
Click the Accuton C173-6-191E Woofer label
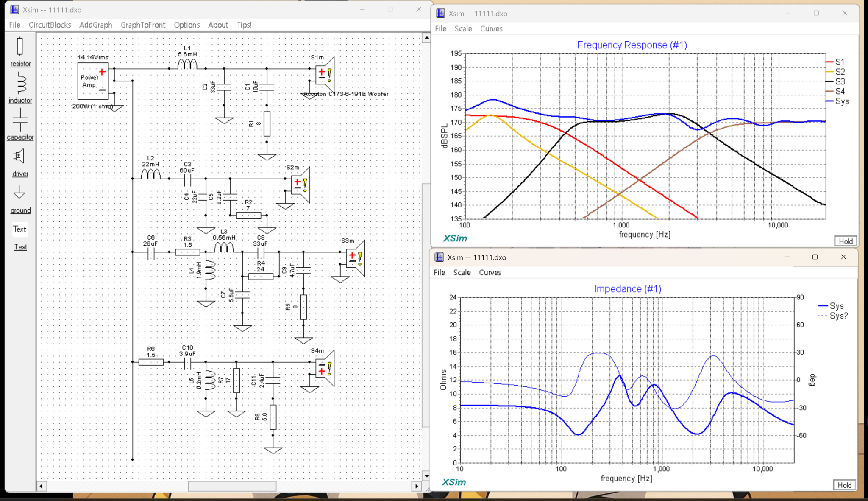(346, 94)
